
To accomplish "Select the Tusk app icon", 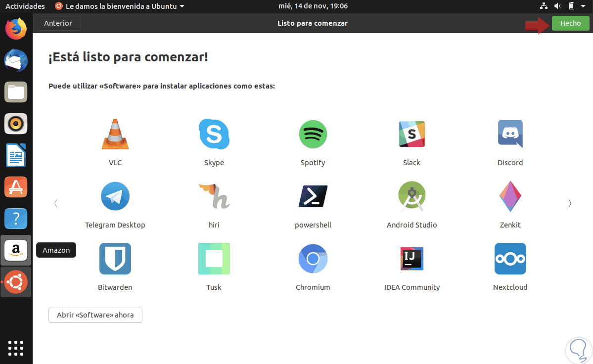I will point(214,259).
